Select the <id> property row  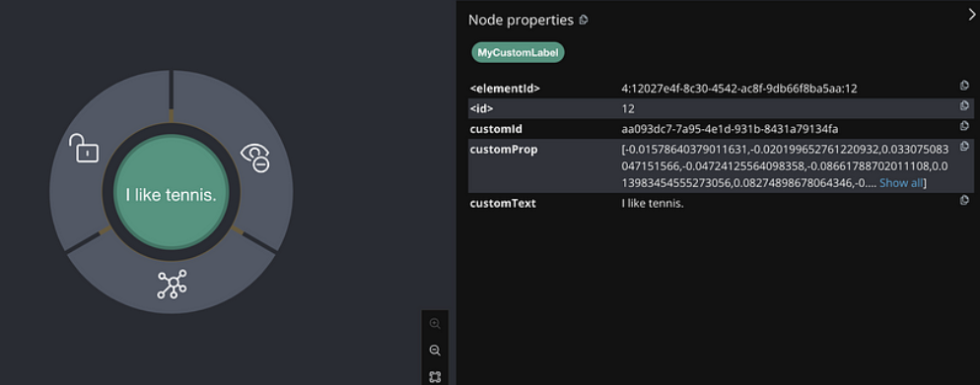(721, 108)
